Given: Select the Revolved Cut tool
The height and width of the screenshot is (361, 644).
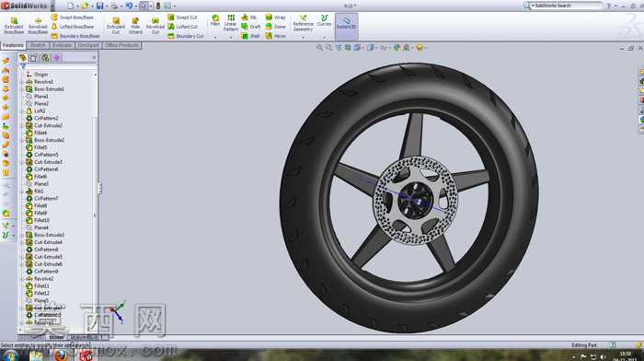Looking at the screenshot, I should pos(155,26).
